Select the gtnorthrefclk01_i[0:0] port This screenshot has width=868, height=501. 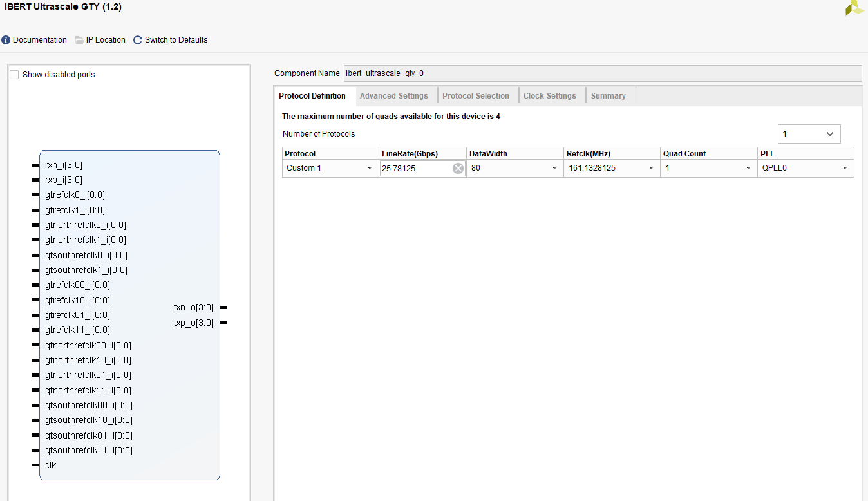[x=88, y=375]
